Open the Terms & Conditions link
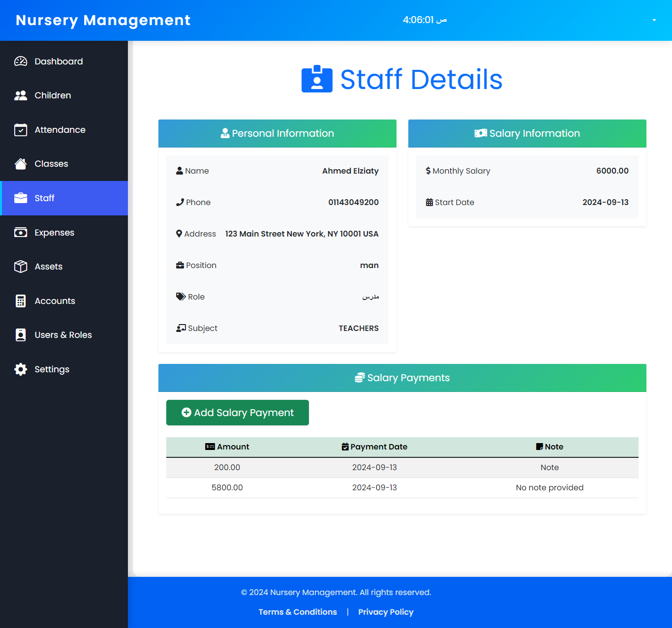This screenshot has height=628, width=672. pos(298,612)
